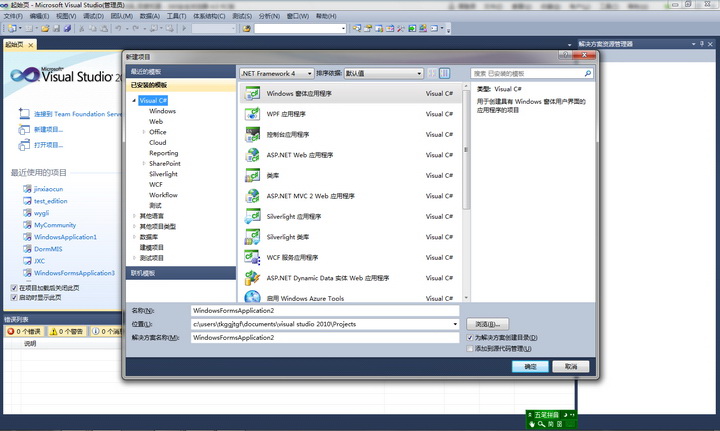The image size is (720, 431).
Task: Choose the WPF 应用程序 template icon
Action: click(252, 114)
